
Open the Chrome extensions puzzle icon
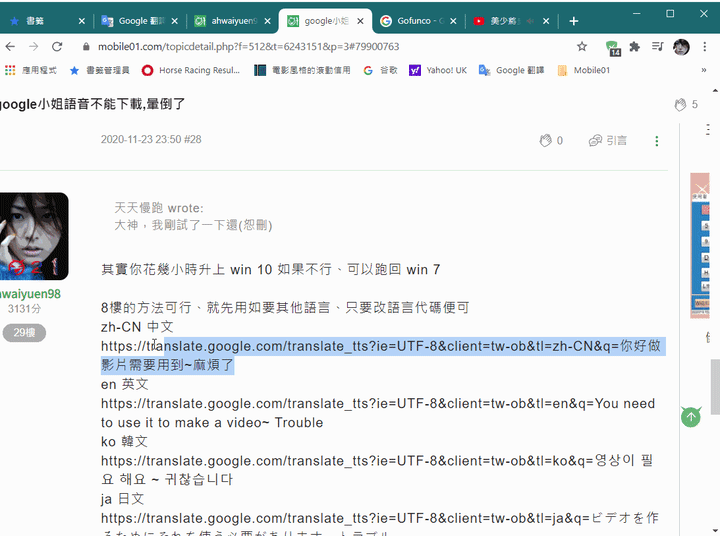[x=635, y=46]
